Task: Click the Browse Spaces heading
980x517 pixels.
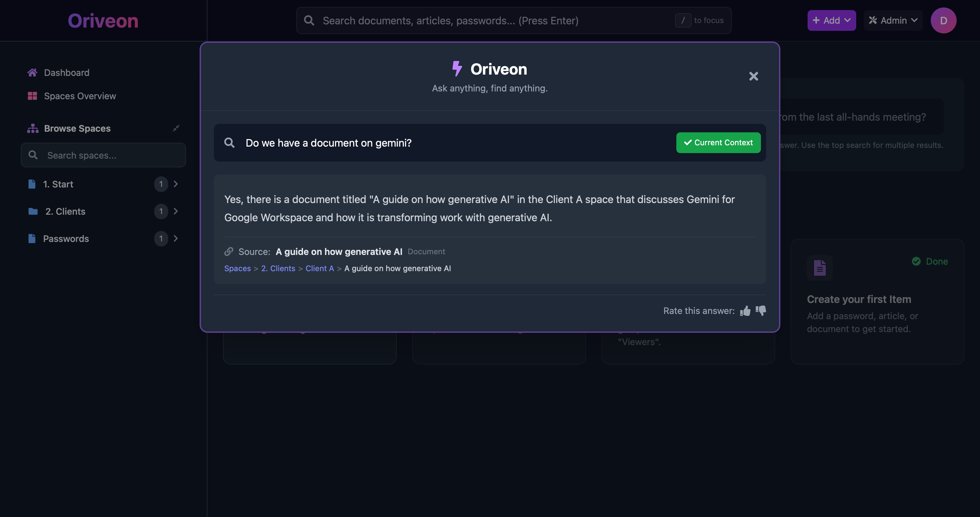Action: pos(77,128)
